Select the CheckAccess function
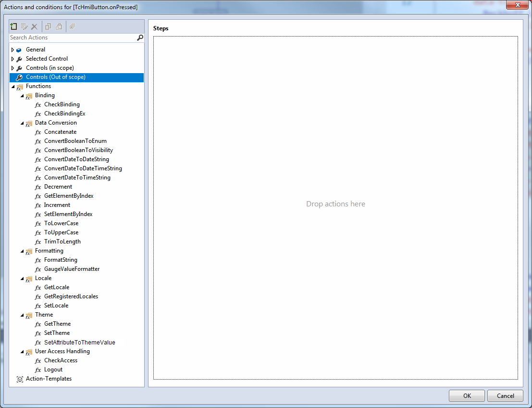The image size is (532, 408). pyautogui.click(x=61, y=361)
